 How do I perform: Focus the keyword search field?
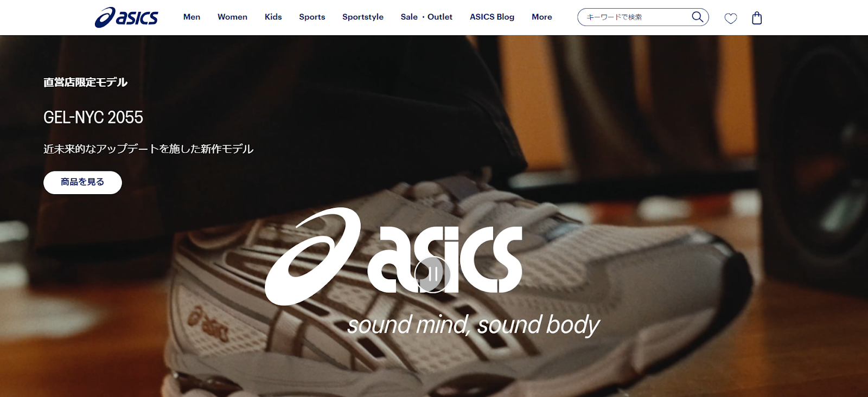point(635,17)
